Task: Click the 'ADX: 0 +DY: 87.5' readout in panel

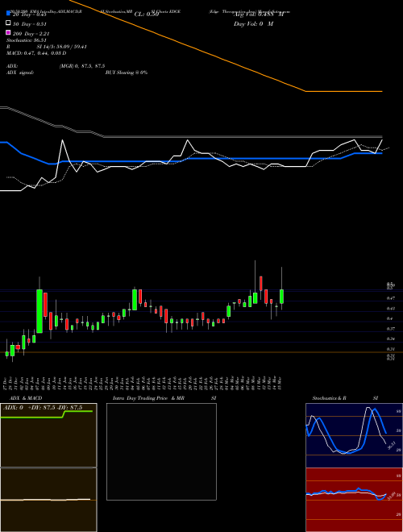Action: [x=43, y=408]
